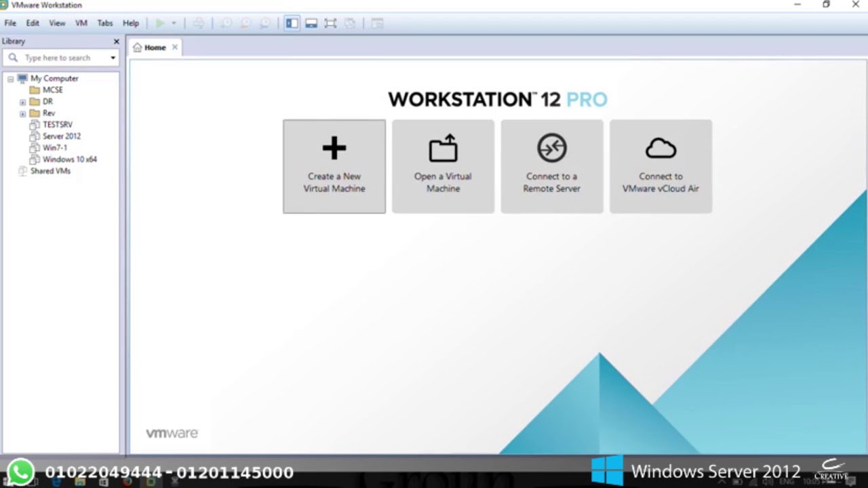Select My Computer in the library
The image size is (868, 488).
click(x=54, y=79)
